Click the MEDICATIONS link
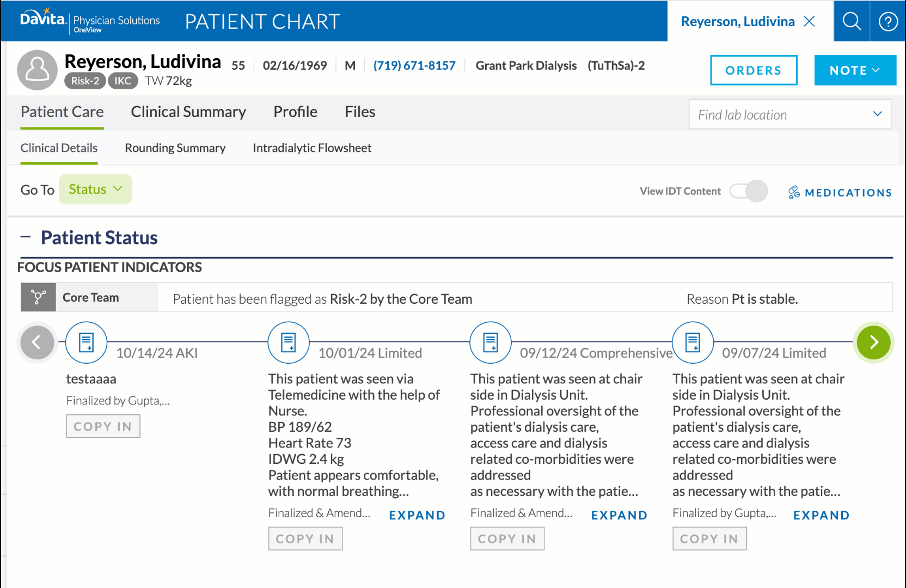Viewport: 906px width, 588px height. coord(848,193)
